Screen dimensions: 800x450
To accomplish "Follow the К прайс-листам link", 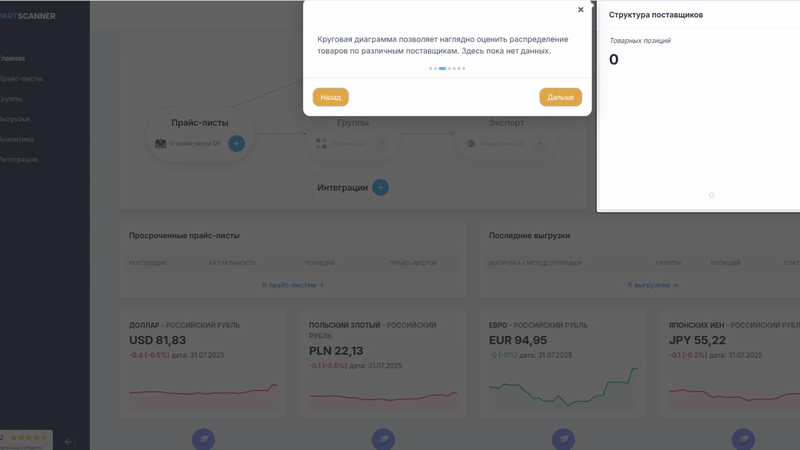I will [x=293, y=285].
